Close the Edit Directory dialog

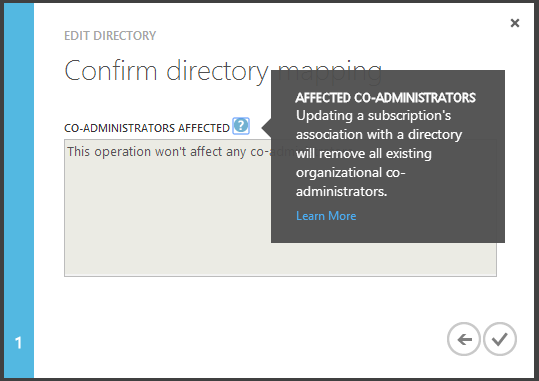click(x=515, y=23)
